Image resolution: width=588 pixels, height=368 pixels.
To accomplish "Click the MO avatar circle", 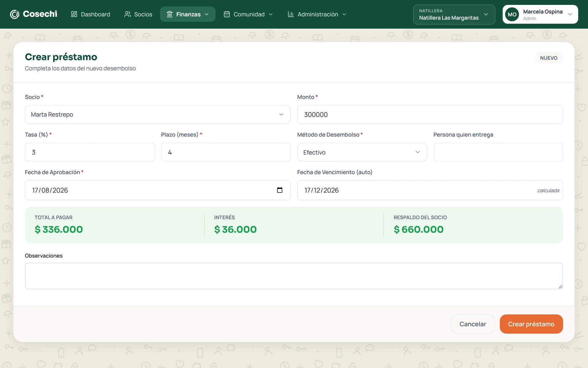I will pyautogui.click(x=512, y=14).
